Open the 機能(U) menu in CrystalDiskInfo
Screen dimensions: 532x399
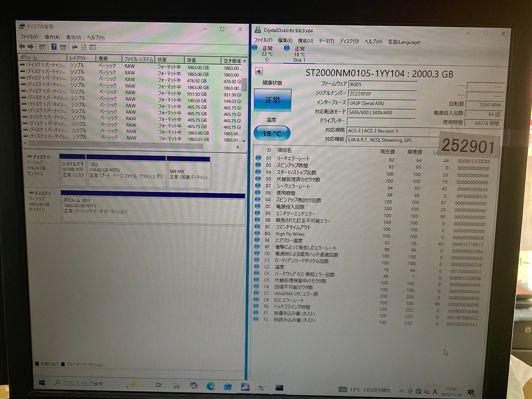click(x=305, y=40)
